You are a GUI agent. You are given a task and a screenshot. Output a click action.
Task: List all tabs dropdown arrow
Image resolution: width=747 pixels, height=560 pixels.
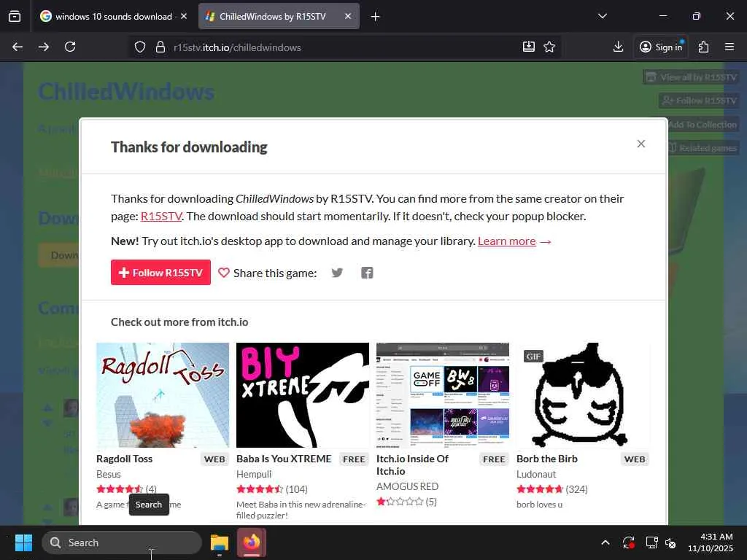click(x=603, y=16)
